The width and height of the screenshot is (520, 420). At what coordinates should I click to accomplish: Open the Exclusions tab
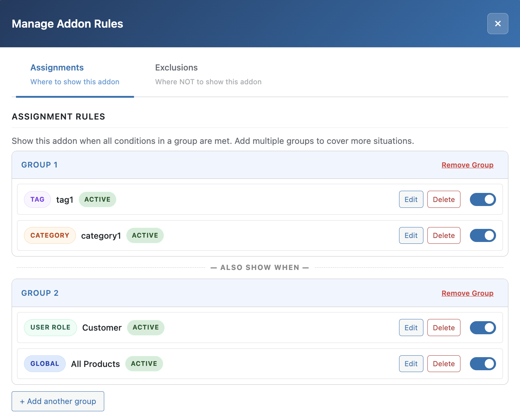[208, 74]
